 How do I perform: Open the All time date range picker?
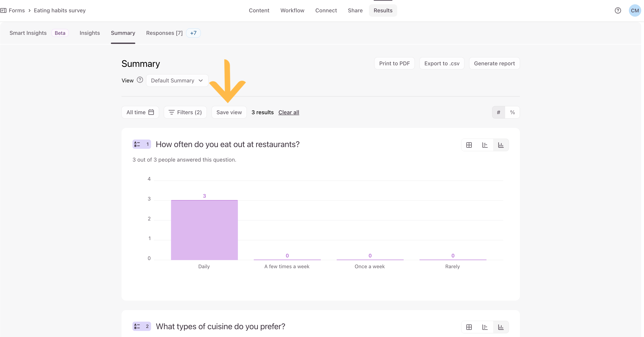click(x=140, y=112)
